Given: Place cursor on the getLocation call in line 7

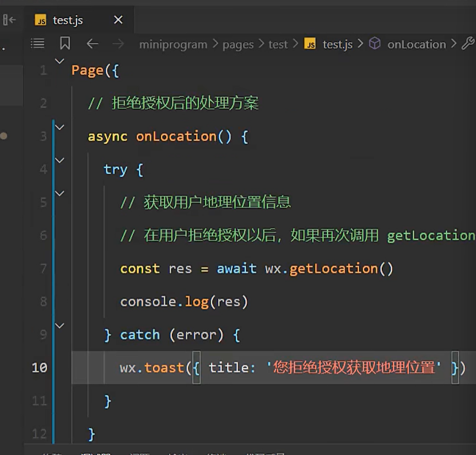Looking at the screenshot, I should click(x=333, y=269).
